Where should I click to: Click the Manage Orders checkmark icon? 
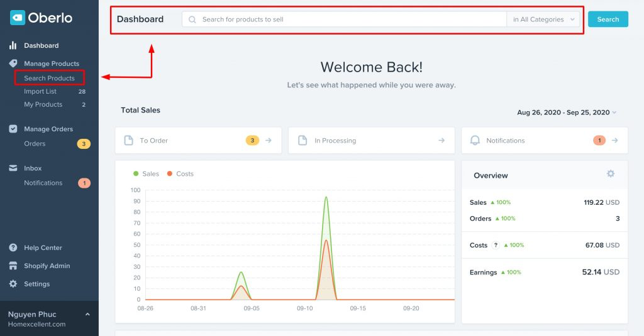13,129
